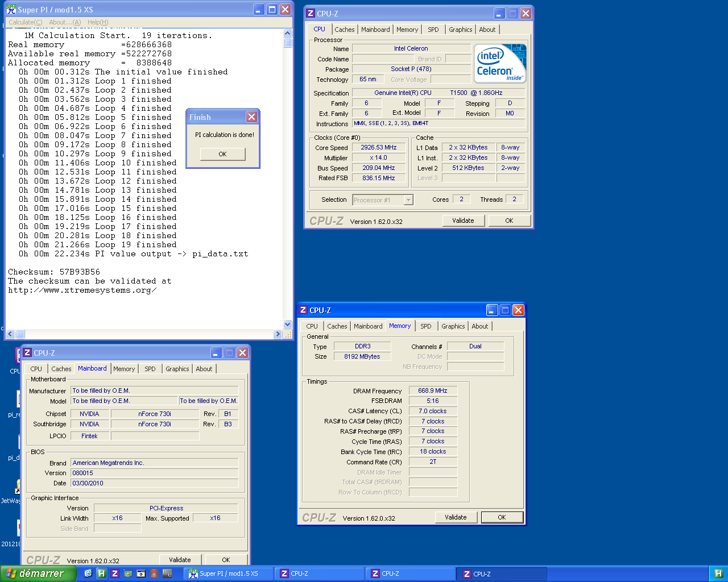Viewport: 728px width, 582px height.
Task: Select Caches tab in Memory CPU-Z window
Action: pyautogui.click(x=337, y=326)
